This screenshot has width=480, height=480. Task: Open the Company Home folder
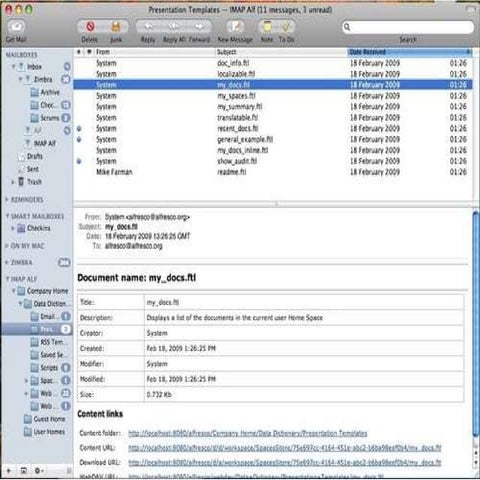47,291
